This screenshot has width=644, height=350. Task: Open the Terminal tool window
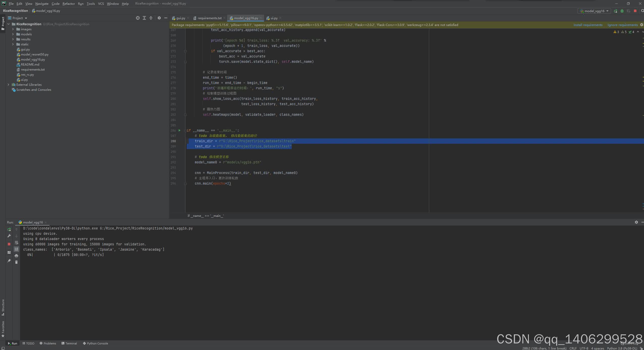pyautogui.click(x=69, y=343)
